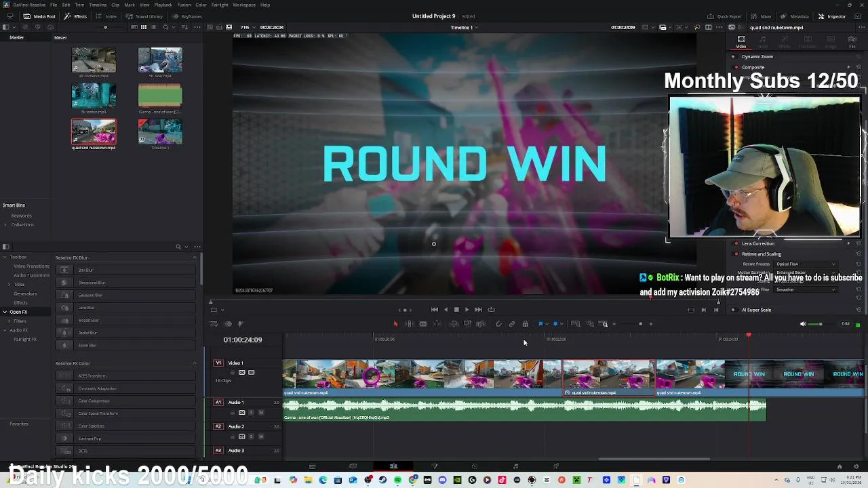Open the Optical Flow retime dropdown
Viewport: 868px width, 488px height.
click(806, 264)
